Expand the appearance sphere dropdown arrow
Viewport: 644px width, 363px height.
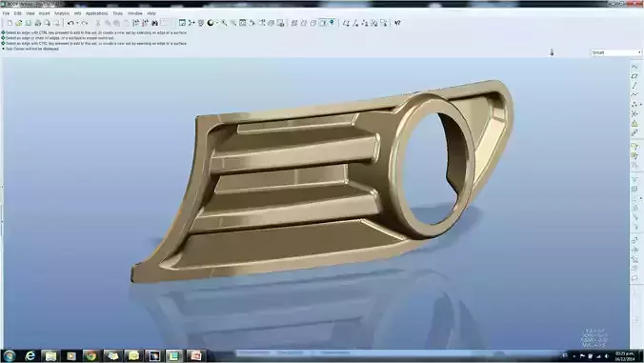[x=217, y=23]
